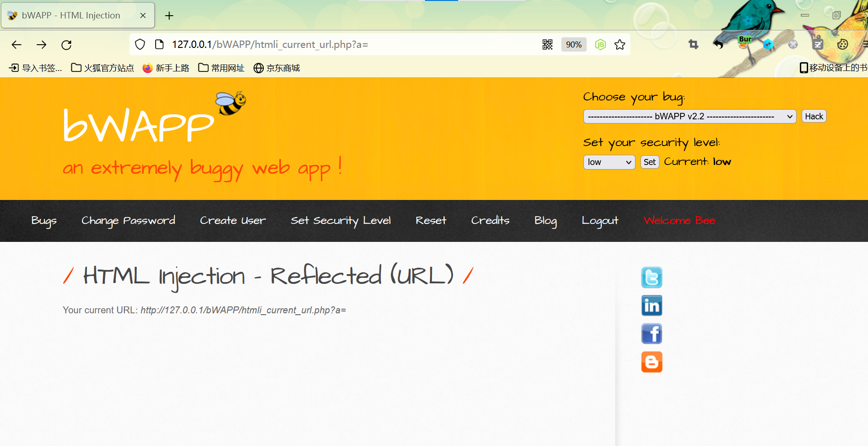Screen dimensions: 868x446
Task: Open the 移动设备上的书签 mobile bookmarks folder
Action: 833,68
